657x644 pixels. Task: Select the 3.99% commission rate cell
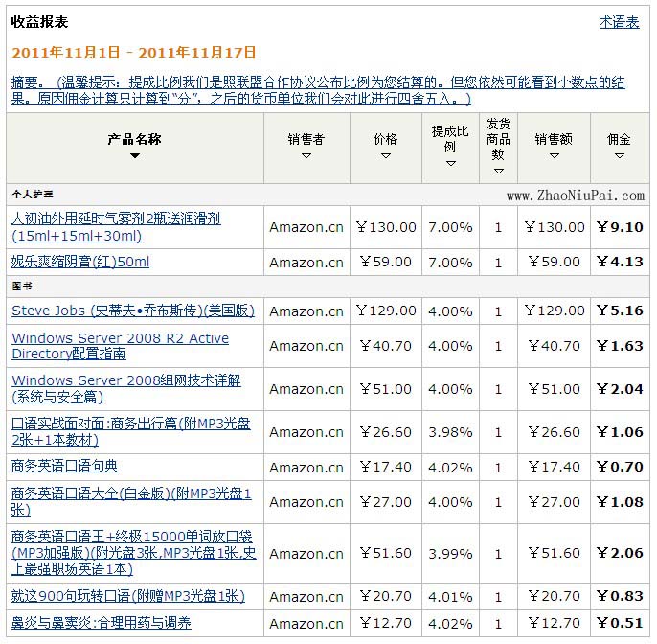(450, 554)
